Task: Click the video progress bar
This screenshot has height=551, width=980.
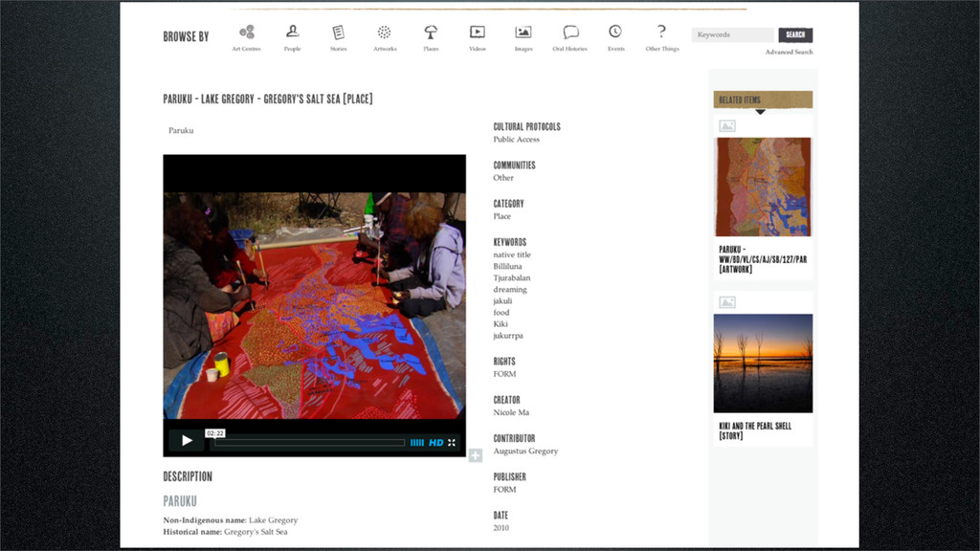Action: click(x=308, y=443)
